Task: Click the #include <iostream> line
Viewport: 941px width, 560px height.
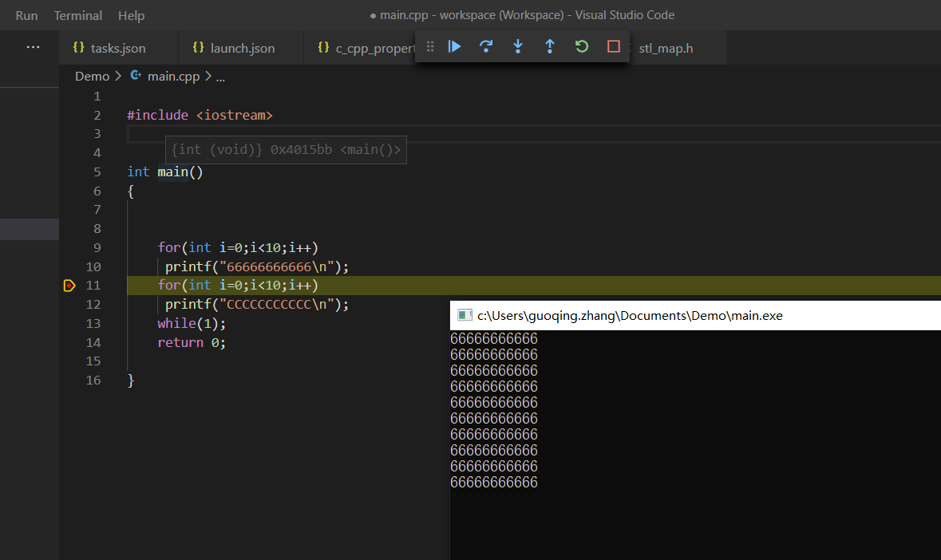Action: 200,115
